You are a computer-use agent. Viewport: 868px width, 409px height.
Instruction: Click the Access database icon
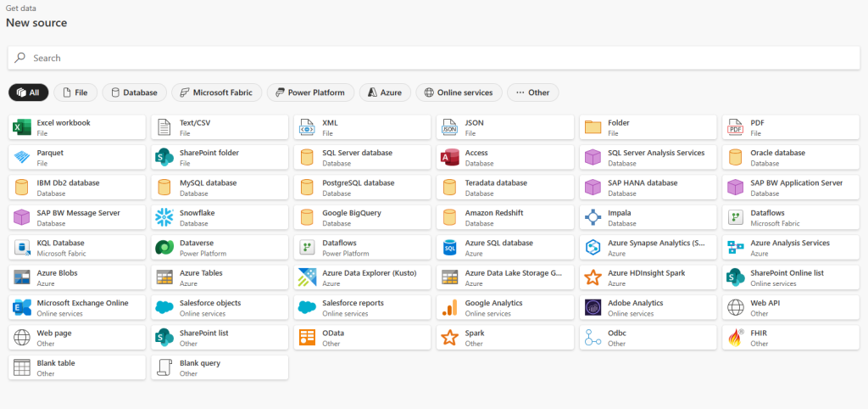pos(450,158)
